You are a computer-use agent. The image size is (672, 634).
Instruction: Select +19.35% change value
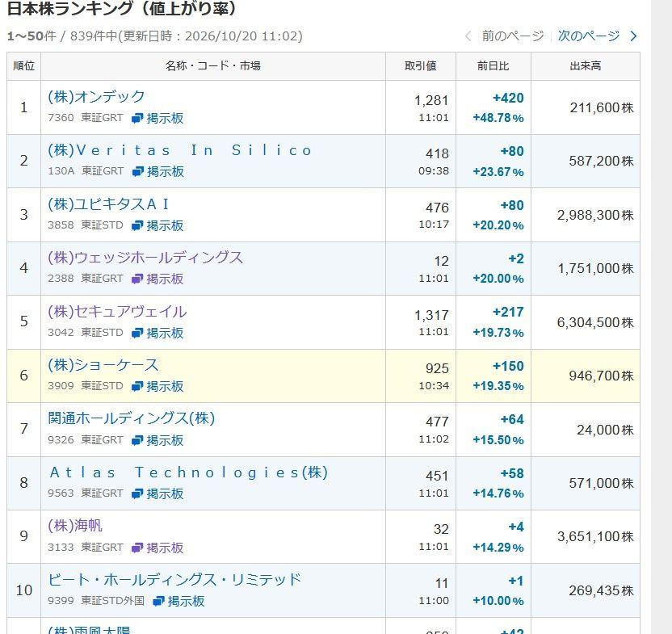[498, 386]
